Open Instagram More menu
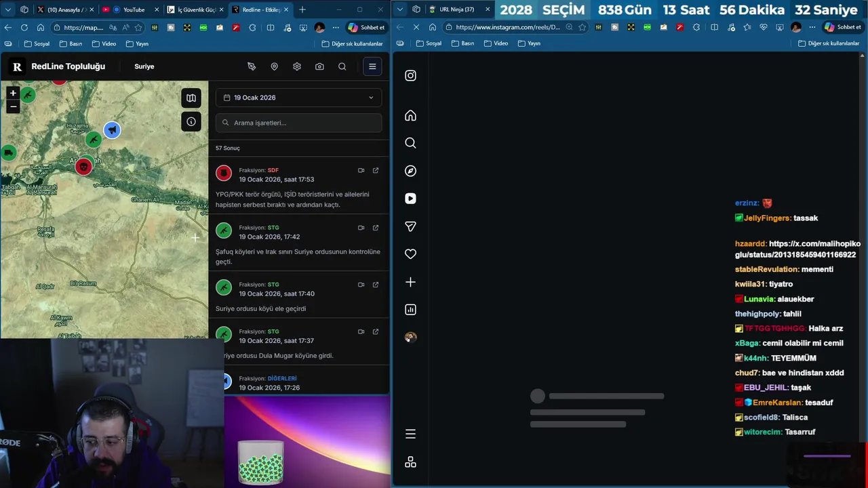 point(410,434)
